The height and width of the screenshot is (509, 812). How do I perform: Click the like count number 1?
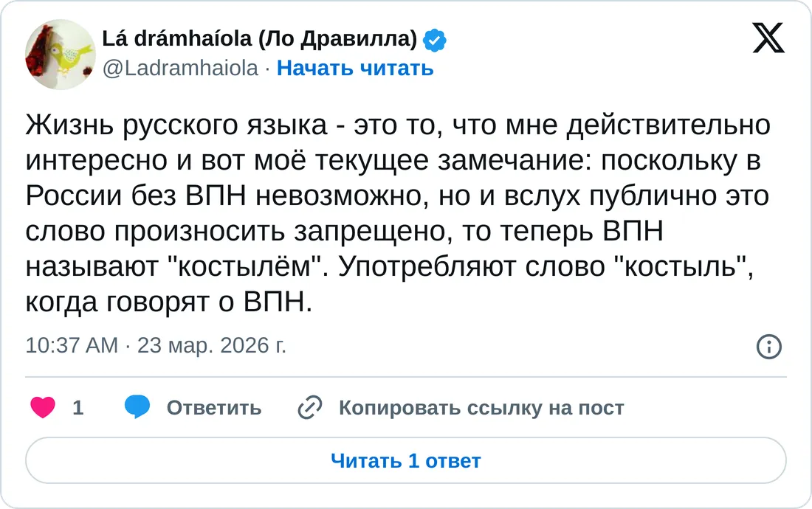click(x=78, y=408)
